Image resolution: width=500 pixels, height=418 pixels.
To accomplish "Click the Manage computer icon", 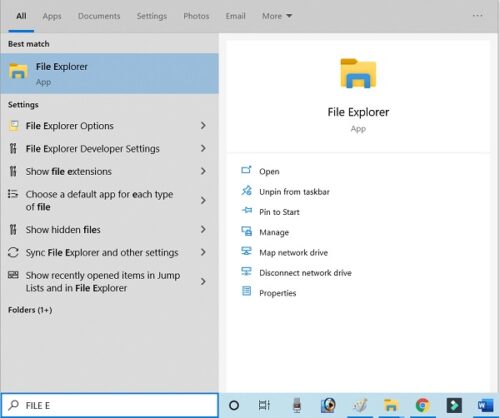I will [247, 231].
